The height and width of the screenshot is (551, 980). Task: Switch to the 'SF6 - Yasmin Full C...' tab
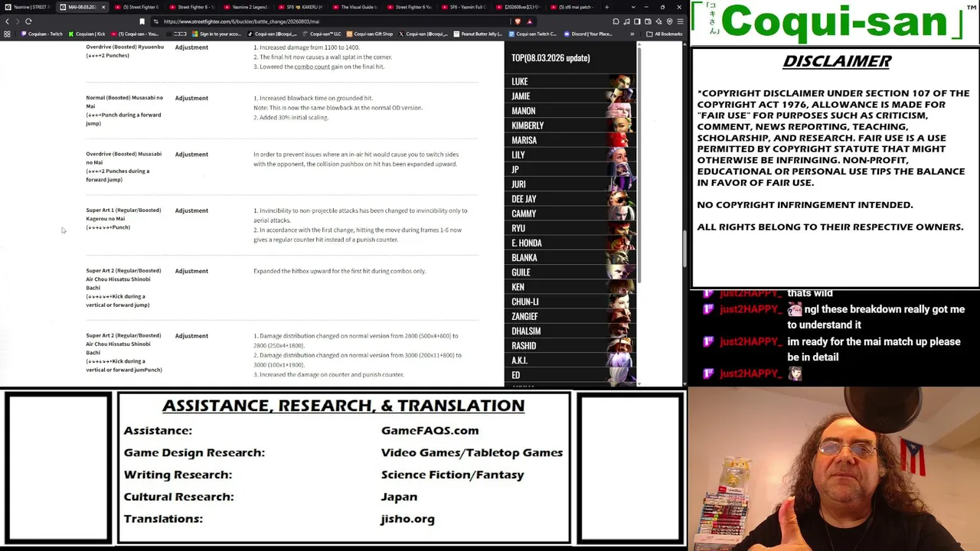466,7
